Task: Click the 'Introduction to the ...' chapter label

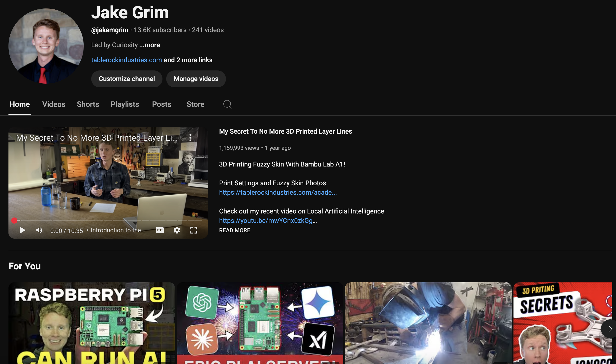Action: [118, 230]
